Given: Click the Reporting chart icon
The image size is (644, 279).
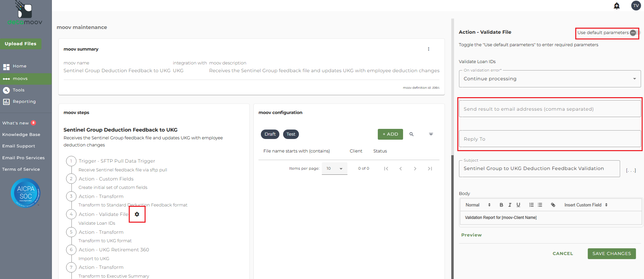Looking at the screenshot, I should pyautogui.click(x=6, y=102).
